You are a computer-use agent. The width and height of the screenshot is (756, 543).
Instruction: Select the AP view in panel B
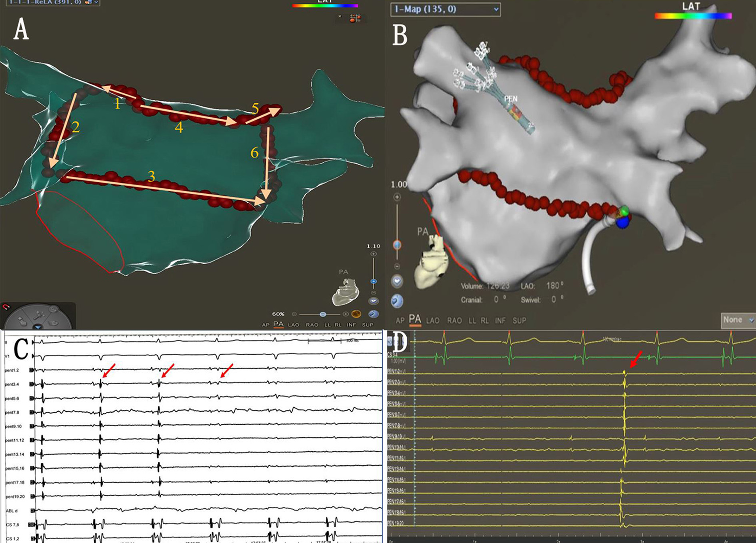400,321
